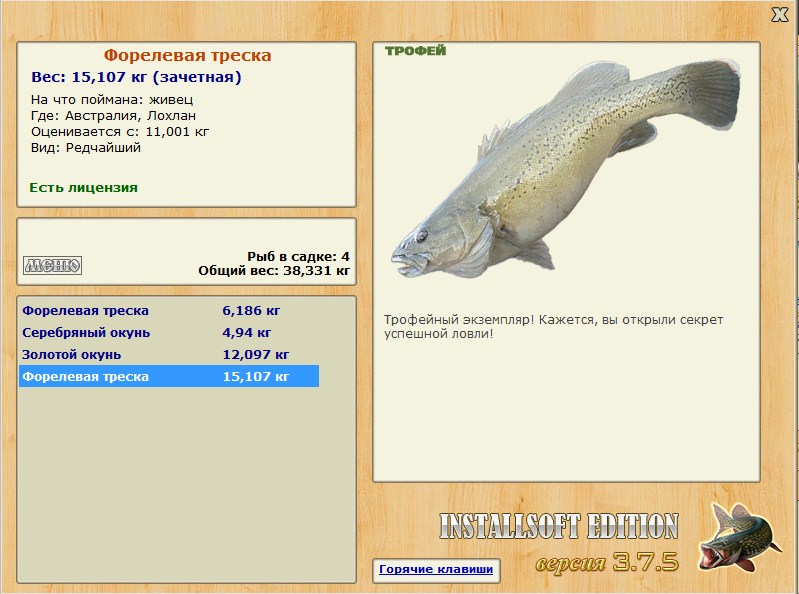Click the pike logo icon

(739, 536)
